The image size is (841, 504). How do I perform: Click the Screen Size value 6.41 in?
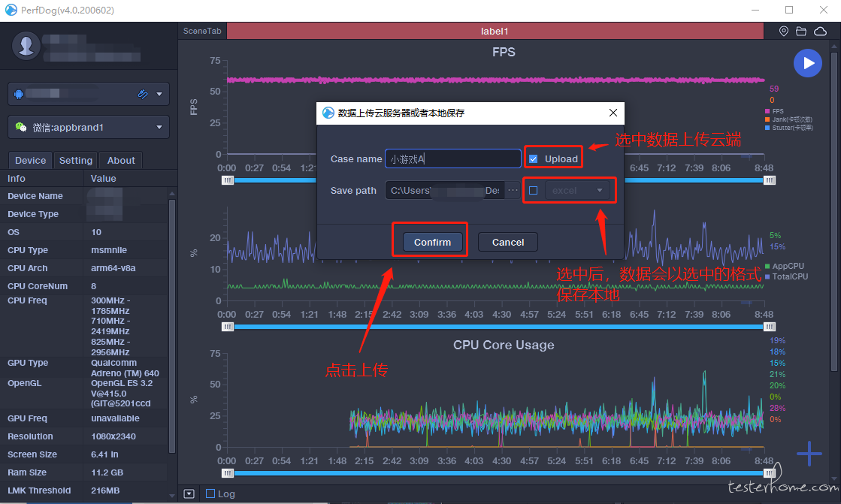(x=104, y=454)
